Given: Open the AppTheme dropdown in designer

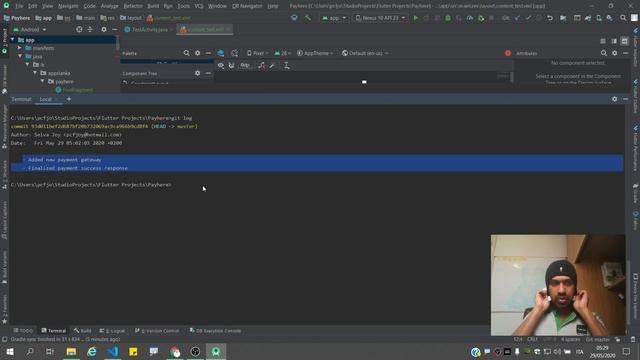Looking at the screenshot, I should click(315, 53).
